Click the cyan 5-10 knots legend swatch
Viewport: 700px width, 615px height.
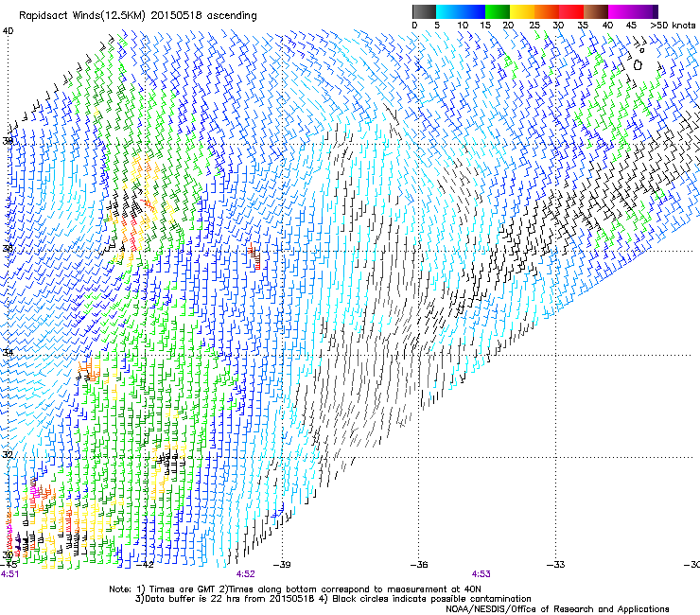(x=448, y=11)
